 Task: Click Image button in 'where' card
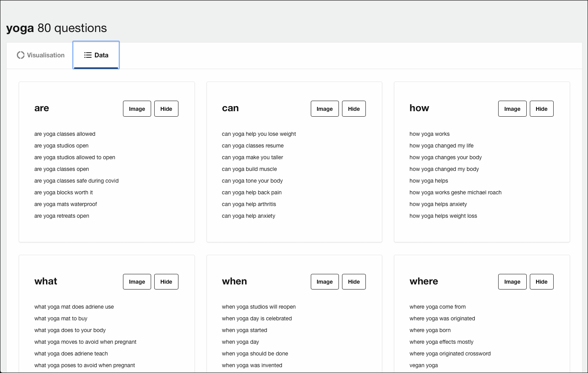point(512,282)
